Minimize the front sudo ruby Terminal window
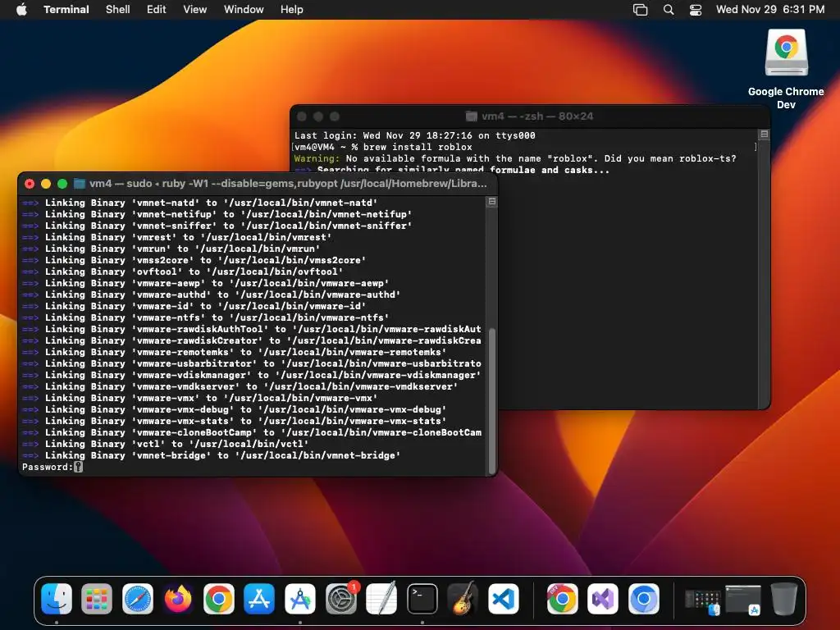Screen dimensions: 840x630 pos(46,184)
